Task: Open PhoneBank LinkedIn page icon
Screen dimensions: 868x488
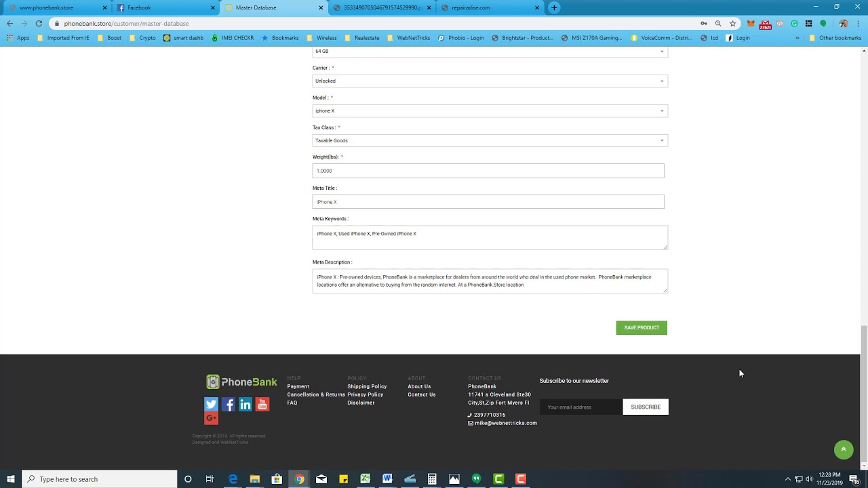Action: pos(245,405)
